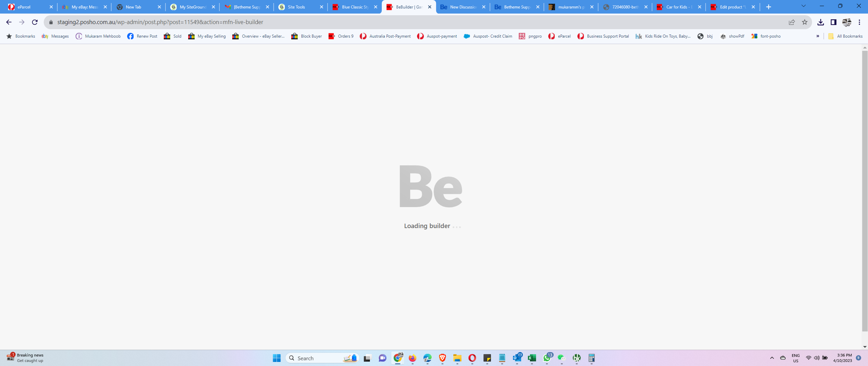Switch to Blue Classic Style tab

(x=354, y=7)
